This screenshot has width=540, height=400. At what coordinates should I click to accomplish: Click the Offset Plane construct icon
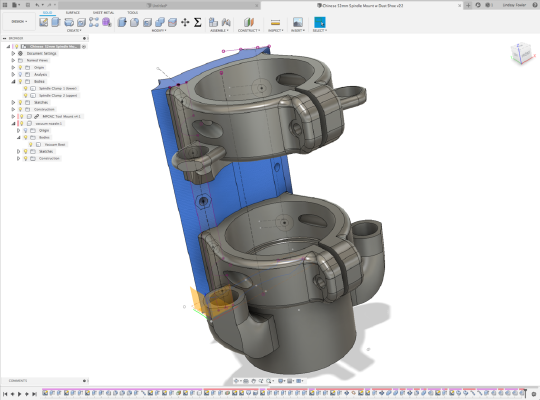pos(249,22)
